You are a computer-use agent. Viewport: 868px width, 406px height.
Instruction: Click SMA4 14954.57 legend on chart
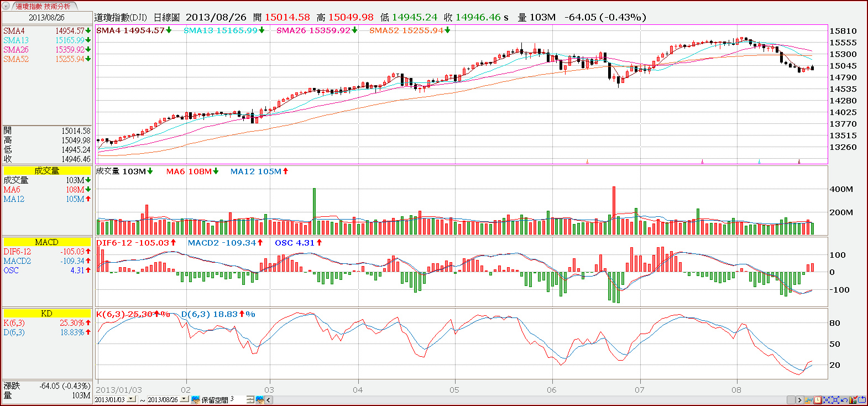click(134, 30)
